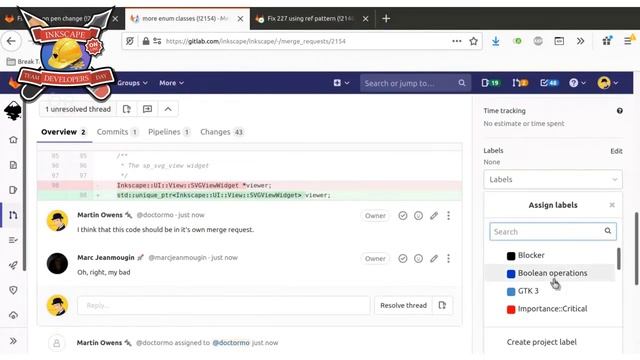The height and width of the screenshot is (360, 640).
Task: Click the browser back arrow button
Action: point(11,41)
